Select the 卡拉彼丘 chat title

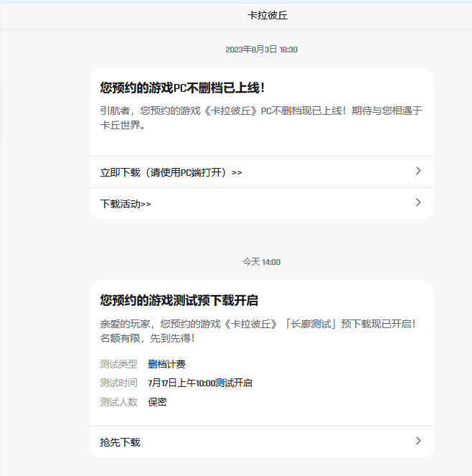pos(268,15)
